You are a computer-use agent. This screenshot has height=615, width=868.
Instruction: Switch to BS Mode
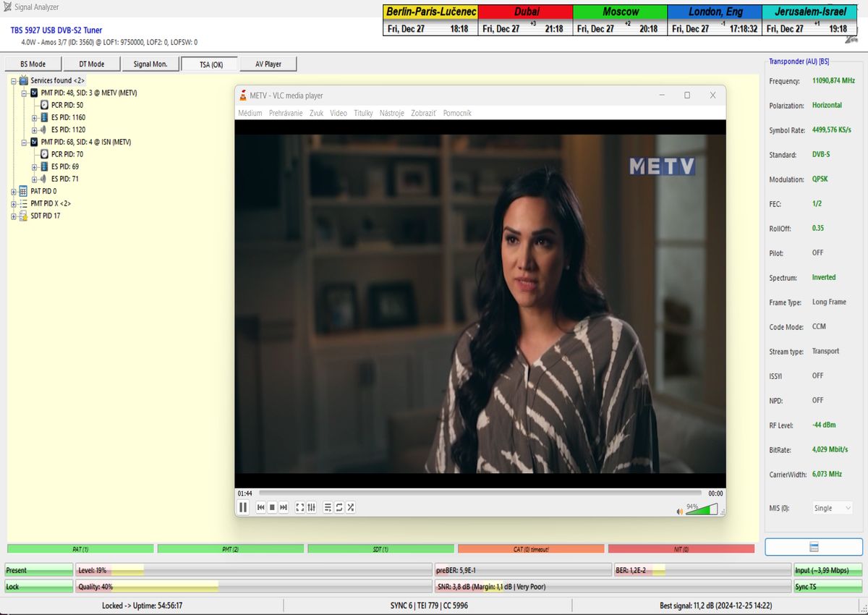tap(33, 64)
